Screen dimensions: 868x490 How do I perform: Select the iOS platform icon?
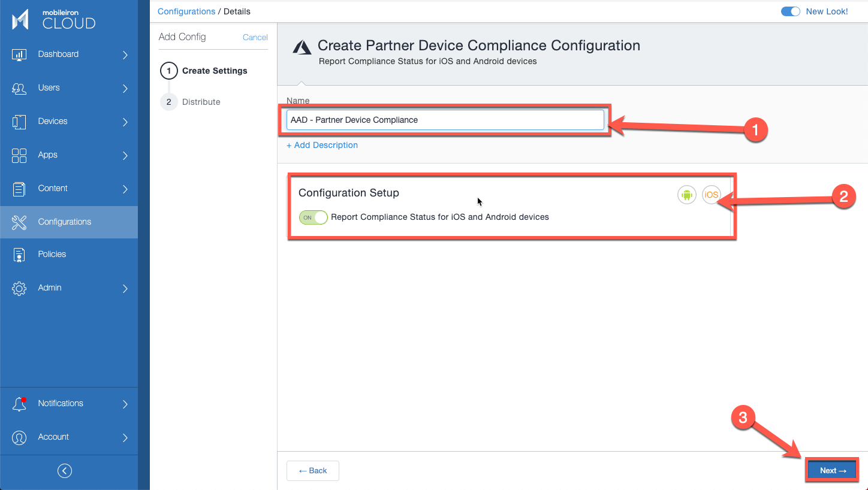click(x=711, y=194)
